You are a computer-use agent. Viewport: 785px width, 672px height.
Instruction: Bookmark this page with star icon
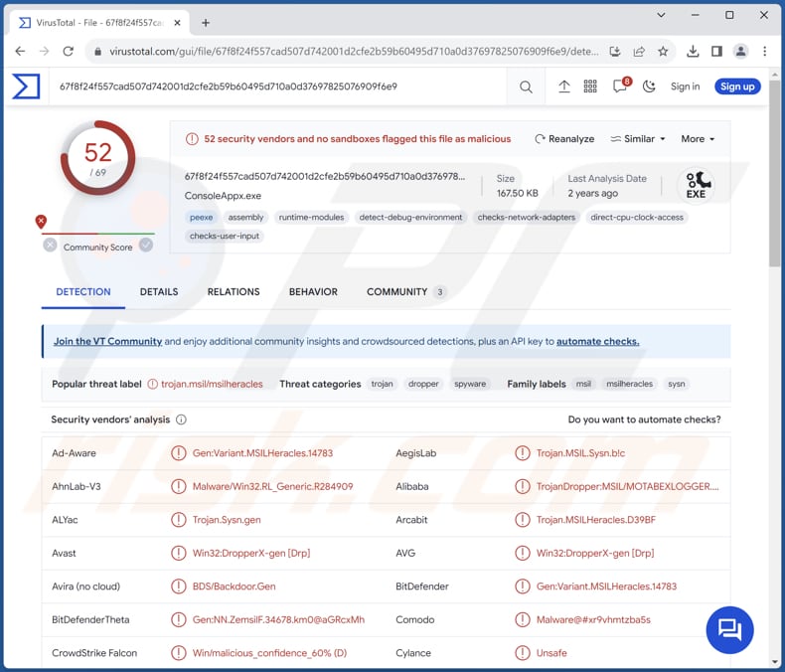point(663,51)
